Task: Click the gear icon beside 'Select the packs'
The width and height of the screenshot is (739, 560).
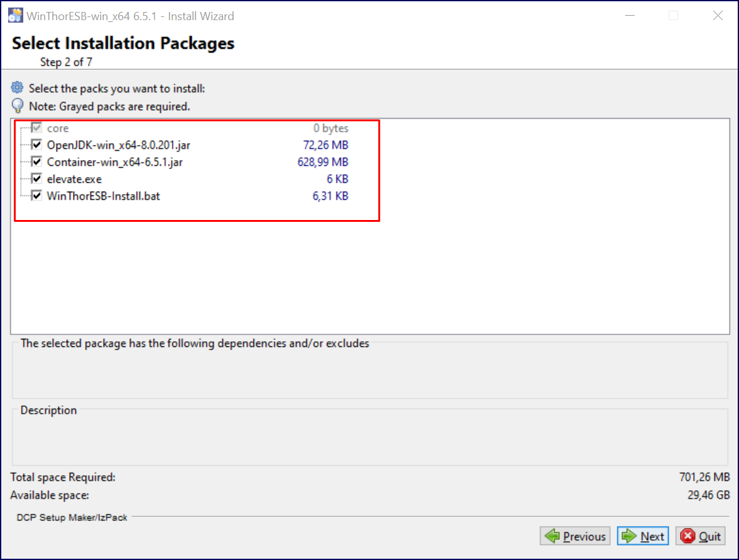Action: point(18,88)
